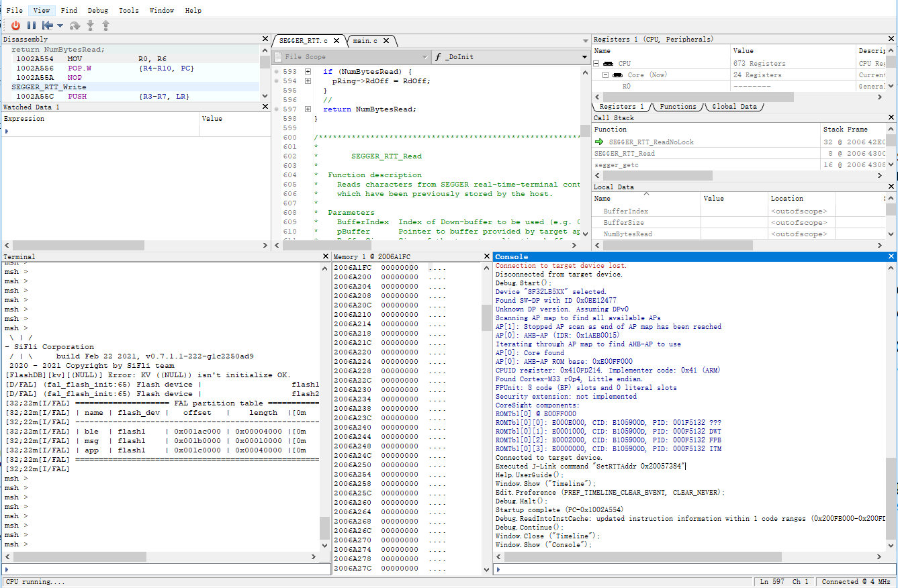Open the Debug menu
Viewport: 898px width, 588px height.
[x=97, y=10]
